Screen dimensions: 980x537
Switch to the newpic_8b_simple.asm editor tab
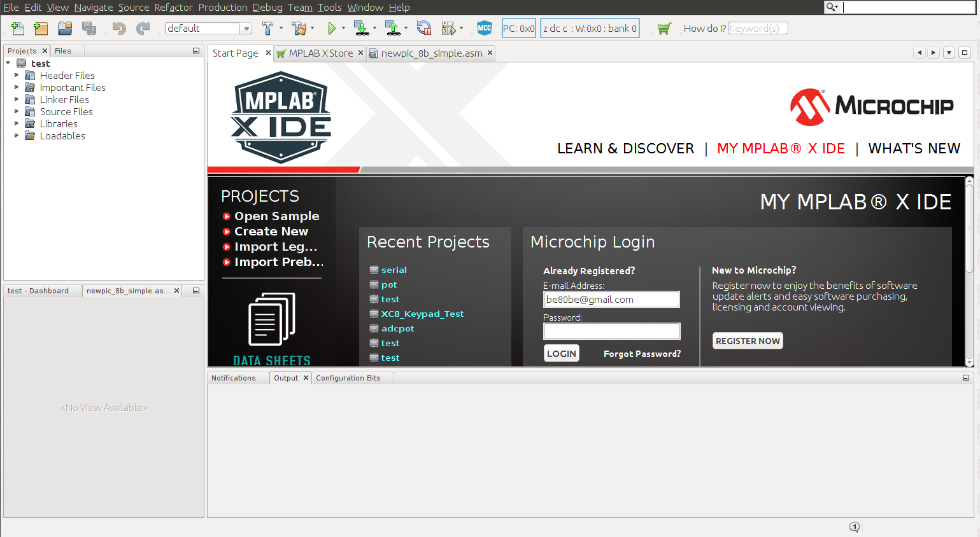pyautogui.click(x=431, y=53)
